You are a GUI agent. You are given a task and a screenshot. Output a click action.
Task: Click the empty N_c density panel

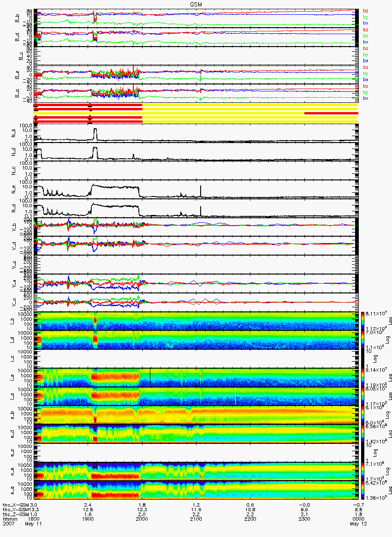[x=196, y=170]
